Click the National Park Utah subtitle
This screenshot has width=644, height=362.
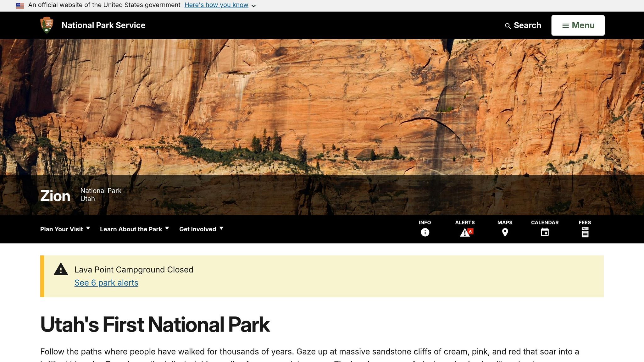[x=101, y=195]
